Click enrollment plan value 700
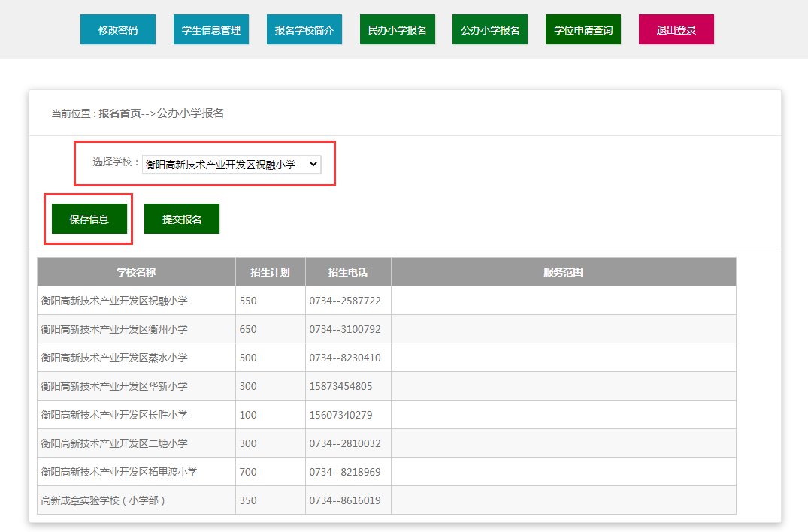The width and height of the screenshot is (808, 532). (x=248, y=472)
